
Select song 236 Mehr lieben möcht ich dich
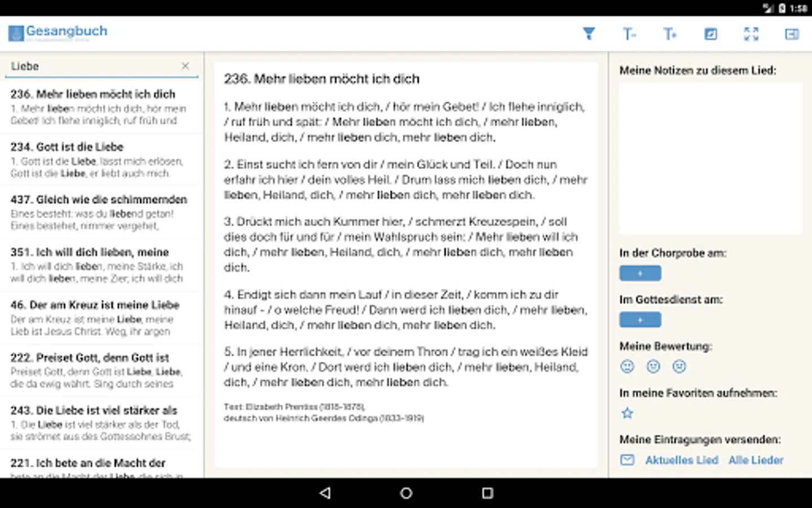coord(101,107)
